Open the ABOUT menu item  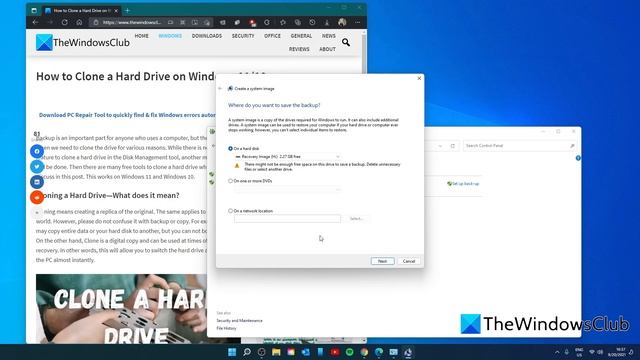pos(327,49)
